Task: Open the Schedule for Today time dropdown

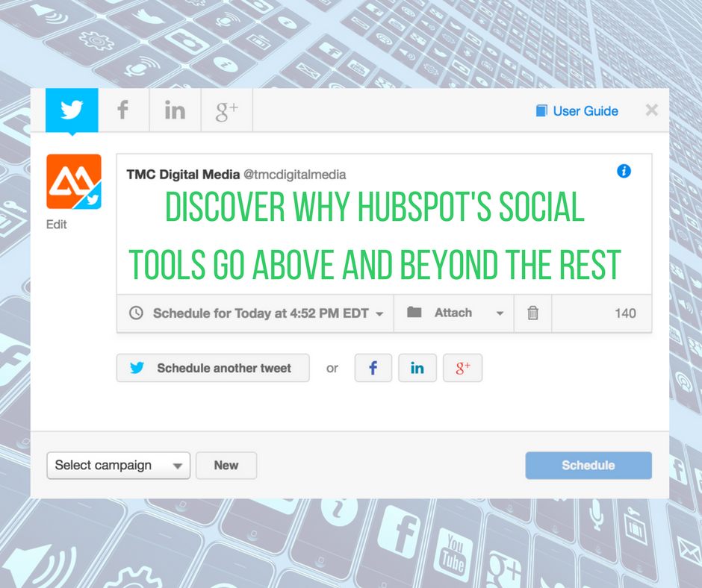Action: click(x=255, y=313)
